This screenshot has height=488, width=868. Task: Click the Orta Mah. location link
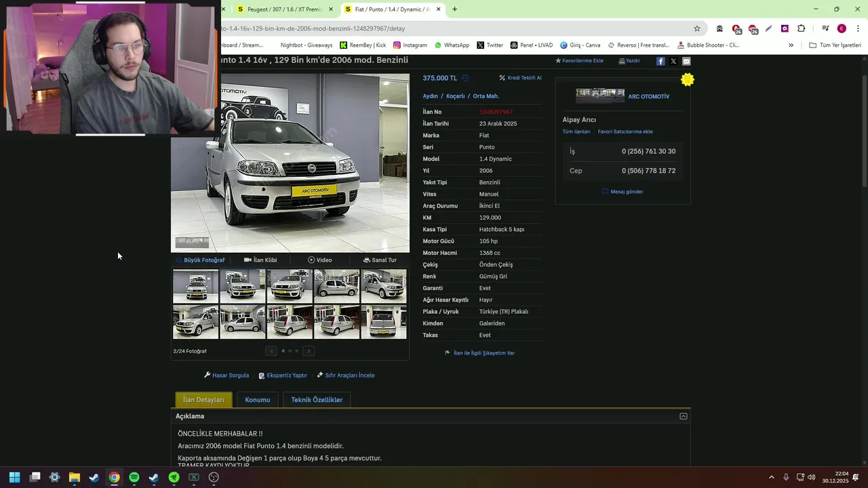click(x=486, y=96)
